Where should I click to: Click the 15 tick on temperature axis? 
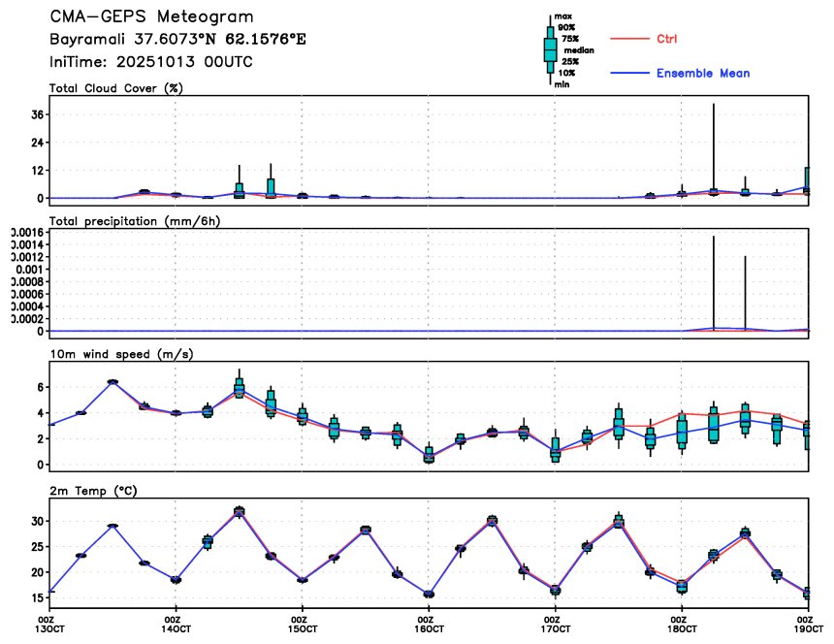(x=37, y=597)
